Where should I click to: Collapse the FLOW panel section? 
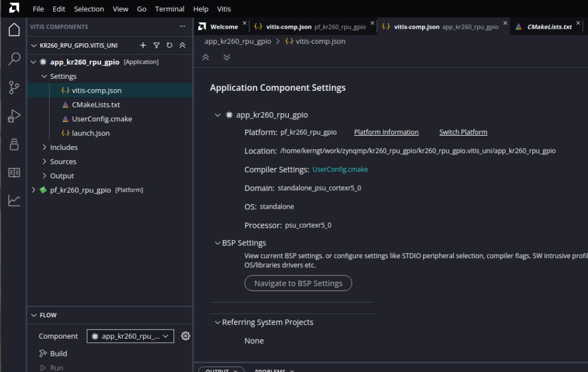(x=34, y=315)
